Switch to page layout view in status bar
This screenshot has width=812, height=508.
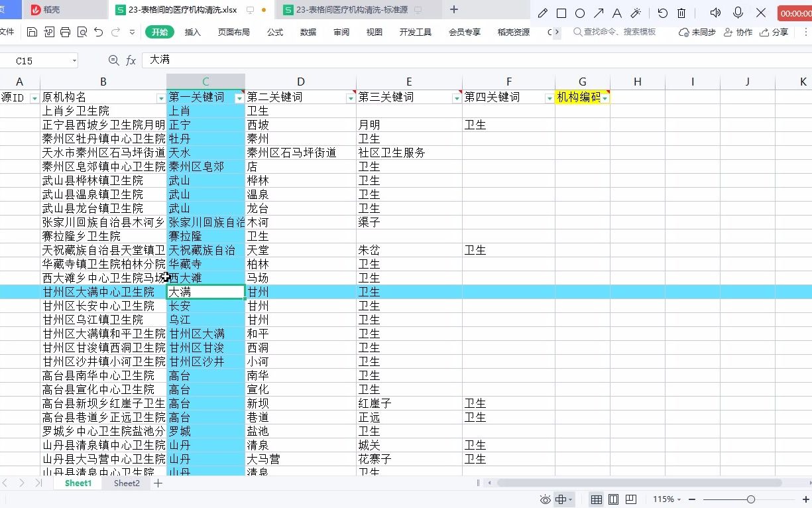(x=613, y=499)
